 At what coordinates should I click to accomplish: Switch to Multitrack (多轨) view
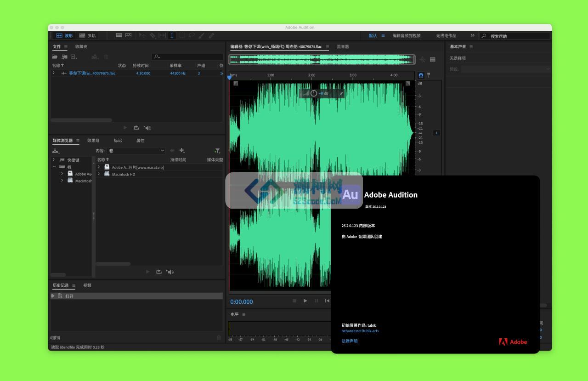pos(87,35)
